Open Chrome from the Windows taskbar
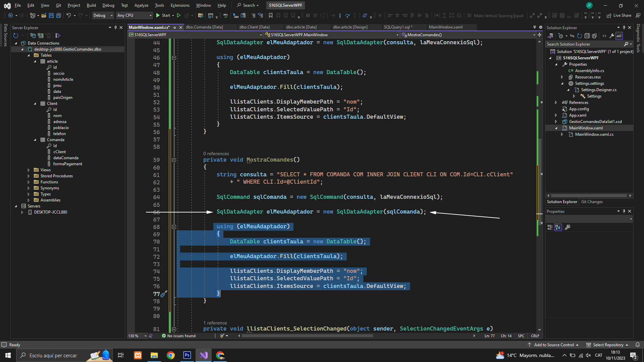 click(x=171, y=355)
